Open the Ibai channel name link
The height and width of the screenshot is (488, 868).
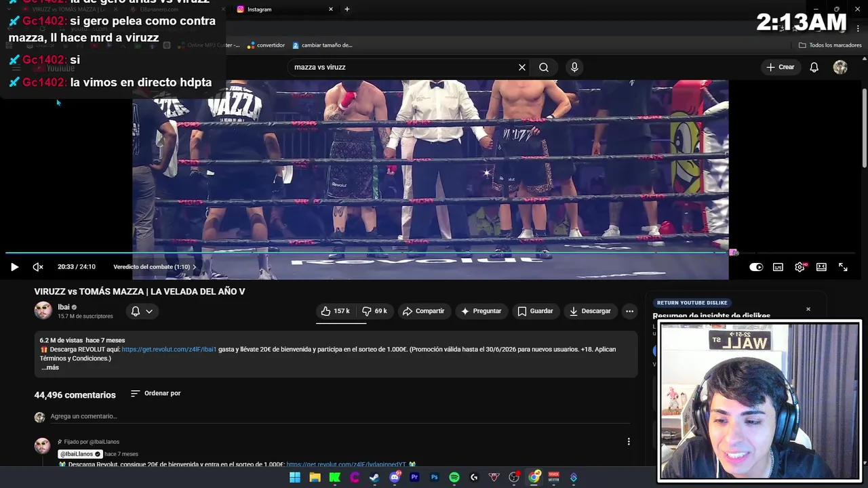coord(64,307)
